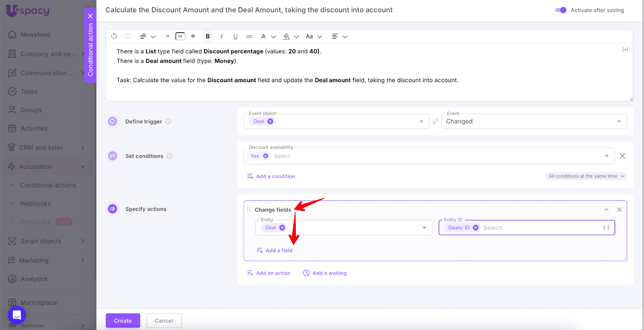Apply underline formatting

coord(235,36)
